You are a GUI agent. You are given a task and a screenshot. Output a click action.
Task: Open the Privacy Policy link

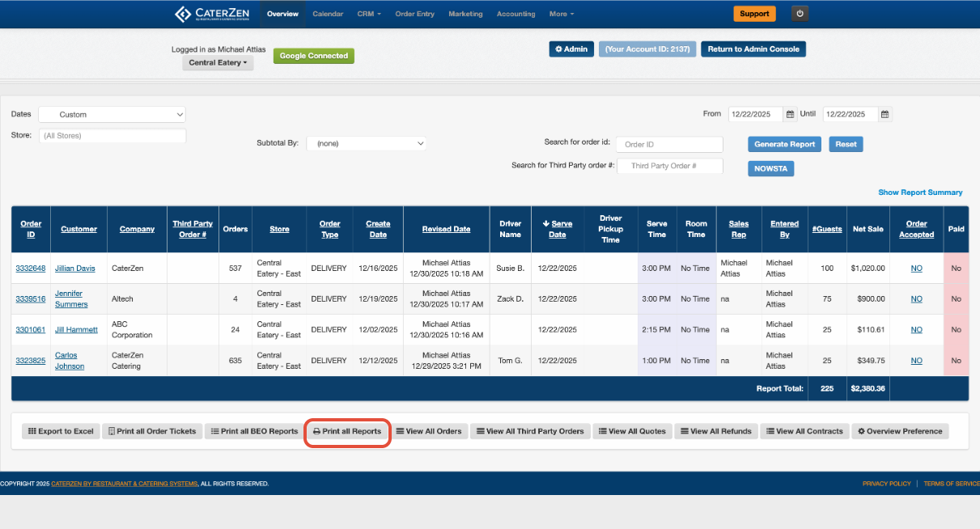886,484
